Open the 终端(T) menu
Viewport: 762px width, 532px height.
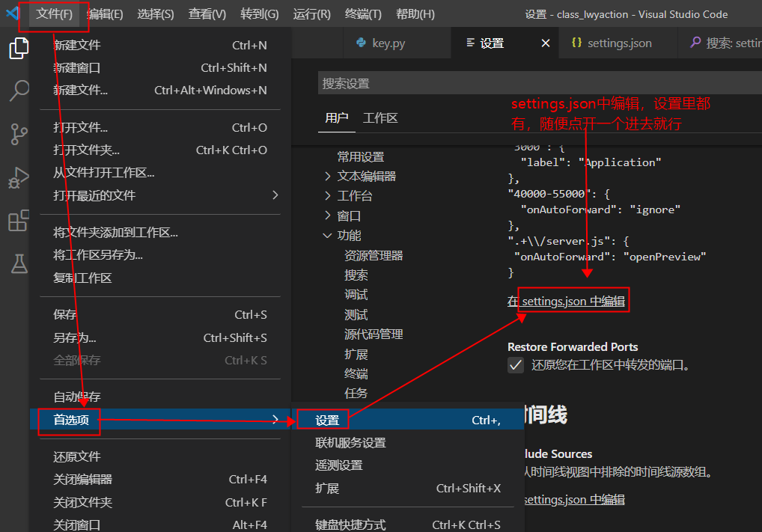coord(363,14)
